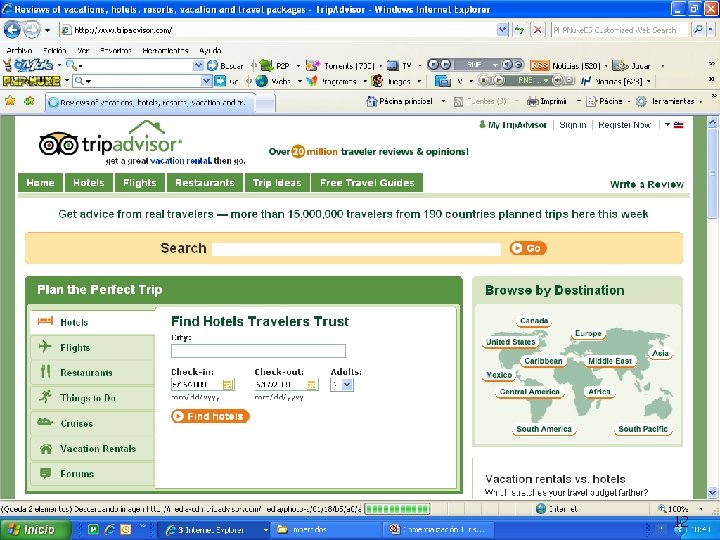The width and height of the screenshot is (720, 540).
Task: Expand the Internet Explorer taskbar group
Action: click(265, 530)
